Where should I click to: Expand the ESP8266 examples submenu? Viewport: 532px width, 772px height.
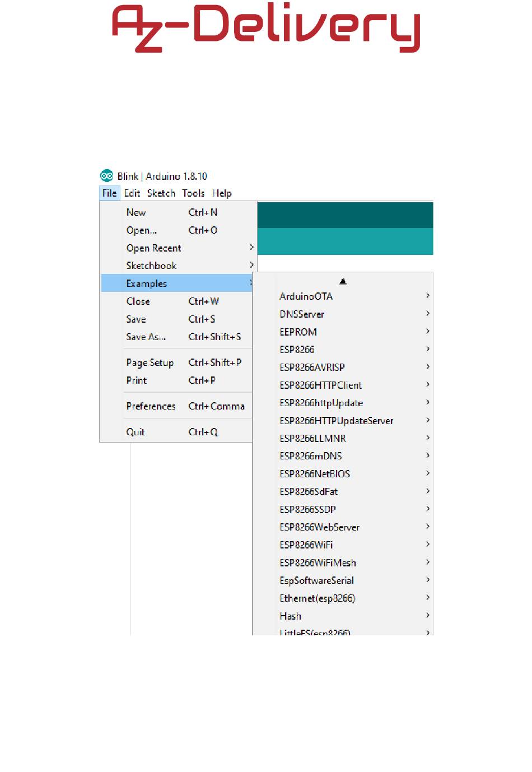343,350
